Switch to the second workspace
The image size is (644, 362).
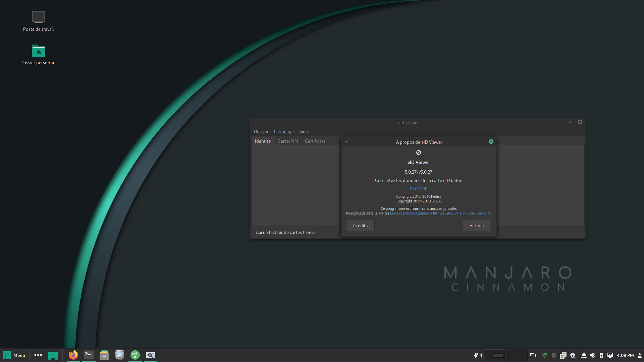(517, 355)
